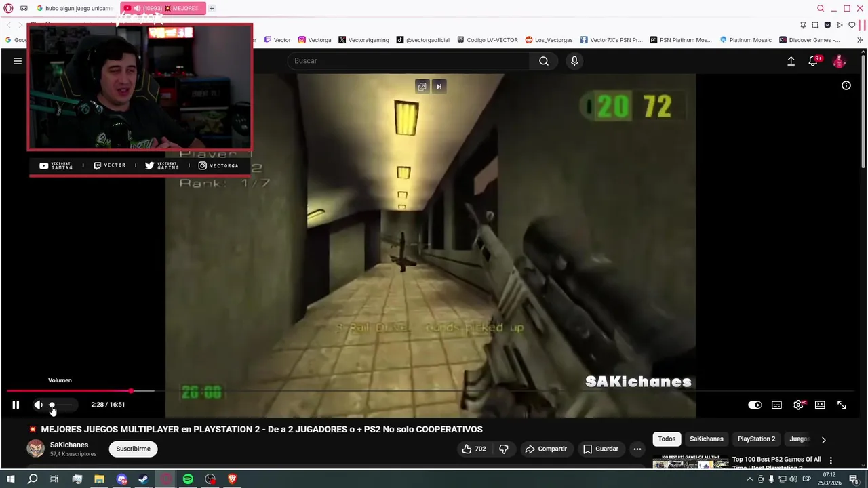Open the Vectoratgaming X bookmark

click(363, 40)
